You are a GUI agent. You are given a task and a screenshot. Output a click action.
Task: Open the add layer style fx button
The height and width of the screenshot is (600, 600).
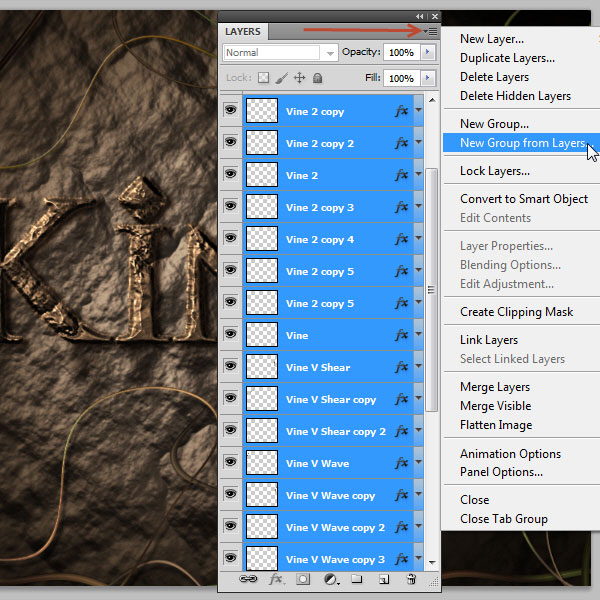276,579
